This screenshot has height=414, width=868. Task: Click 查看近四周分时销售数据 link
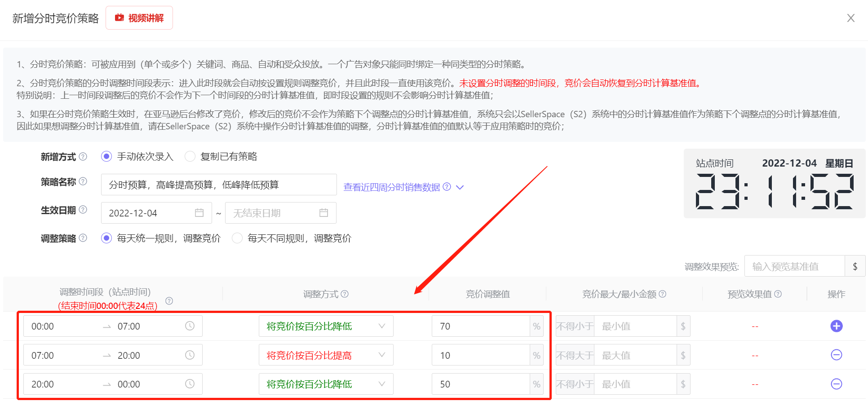pyautogui.click(x=391, y=187)
